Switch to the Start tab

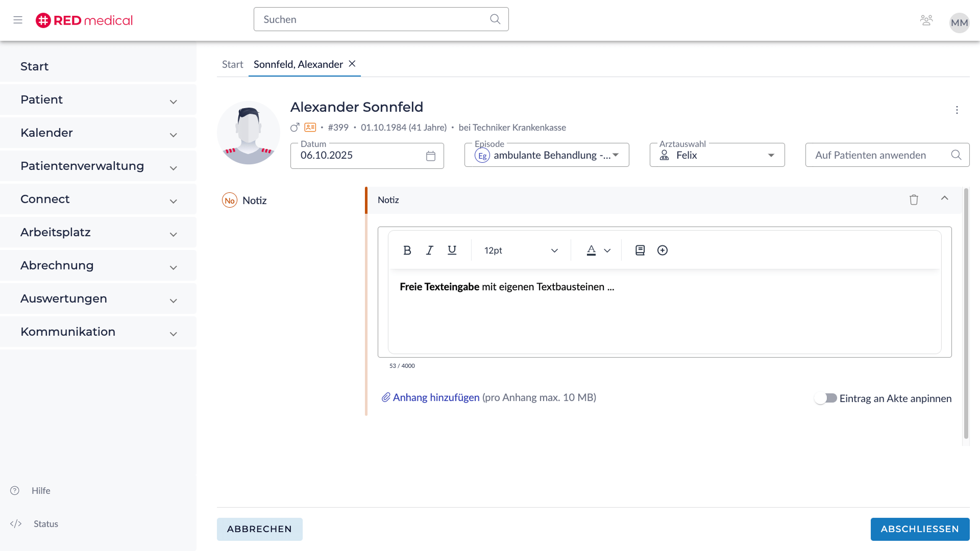tap(232, 65)
